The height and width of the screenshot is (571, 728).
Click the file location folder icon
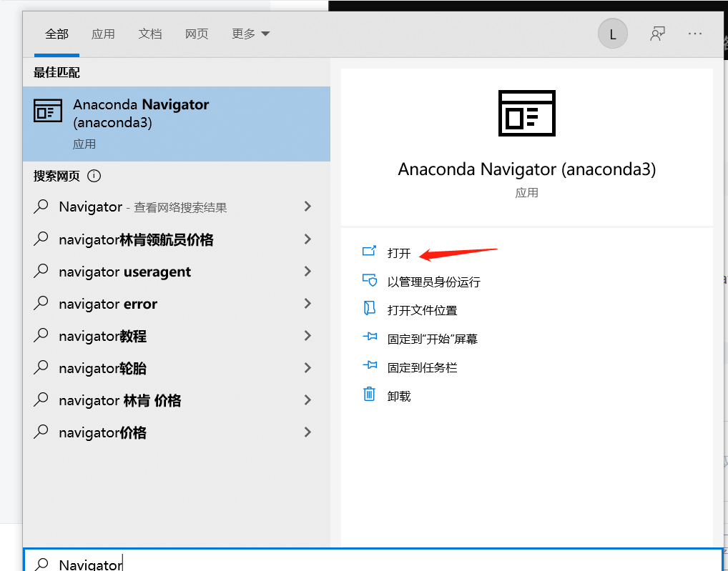[x=369, y=309]
